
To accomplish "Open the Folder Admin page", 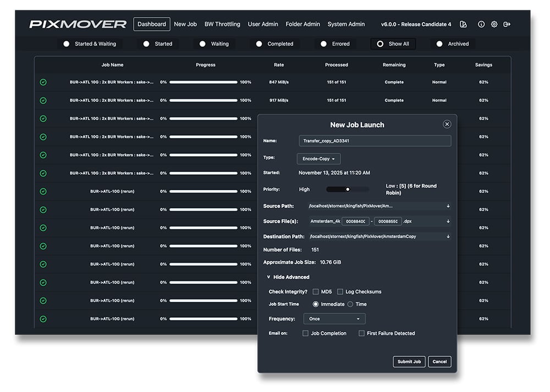I will point(304,24).
